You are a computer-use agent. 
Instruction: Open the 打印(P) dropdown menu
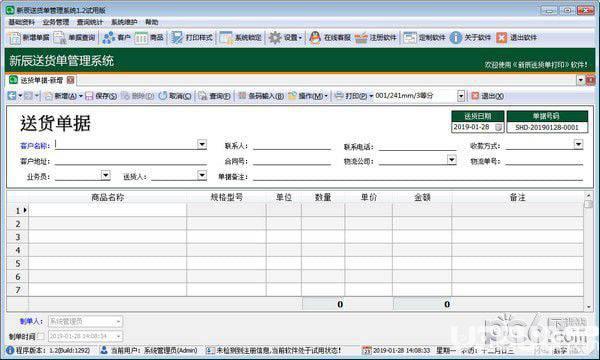pyautogui.click(x=354, y=96)
